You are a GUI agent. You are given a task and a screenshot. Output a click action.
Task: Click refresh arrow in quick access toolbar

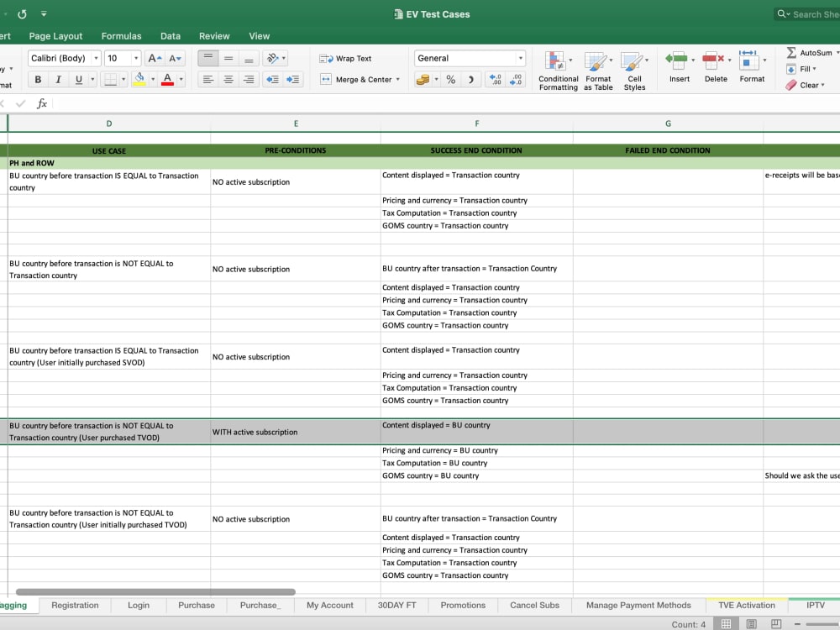click(22, 14)
